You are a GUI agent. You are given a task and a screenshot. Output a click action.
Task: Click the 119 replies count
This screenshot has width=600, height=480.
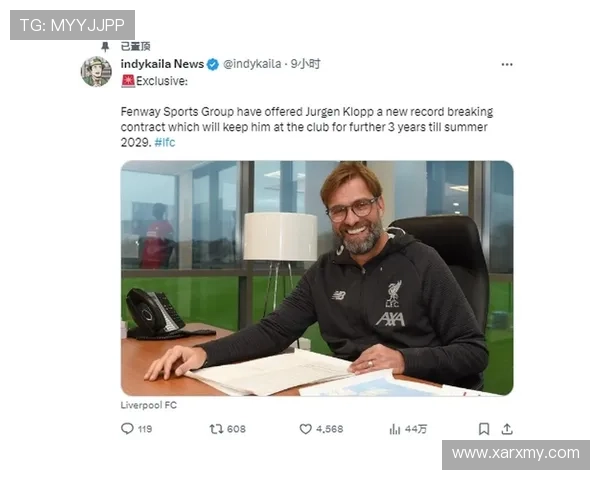click(x=145, y=429)
